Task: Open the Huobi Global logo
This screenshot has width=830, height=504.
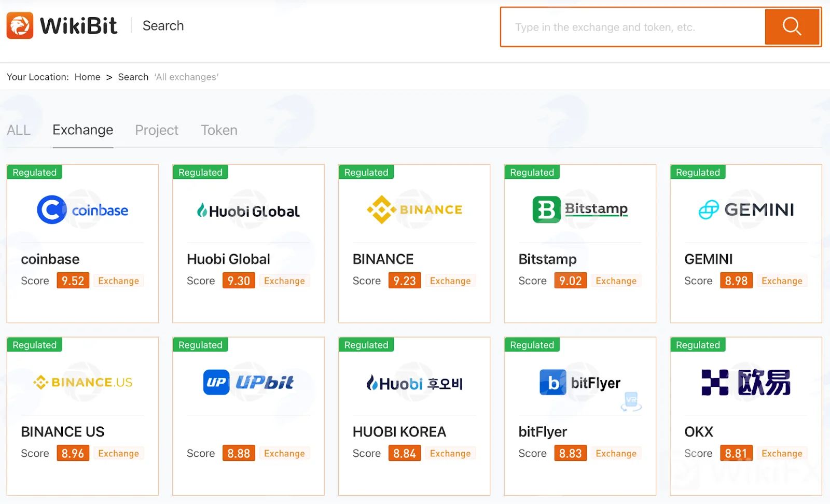Action: point(248,211)
